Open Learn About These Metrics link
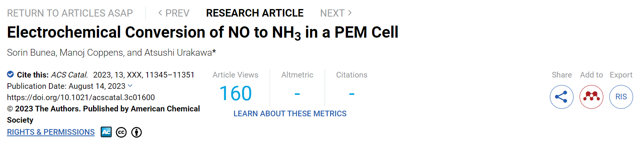This screenshot has width=644, height=143. coord(290,114)
